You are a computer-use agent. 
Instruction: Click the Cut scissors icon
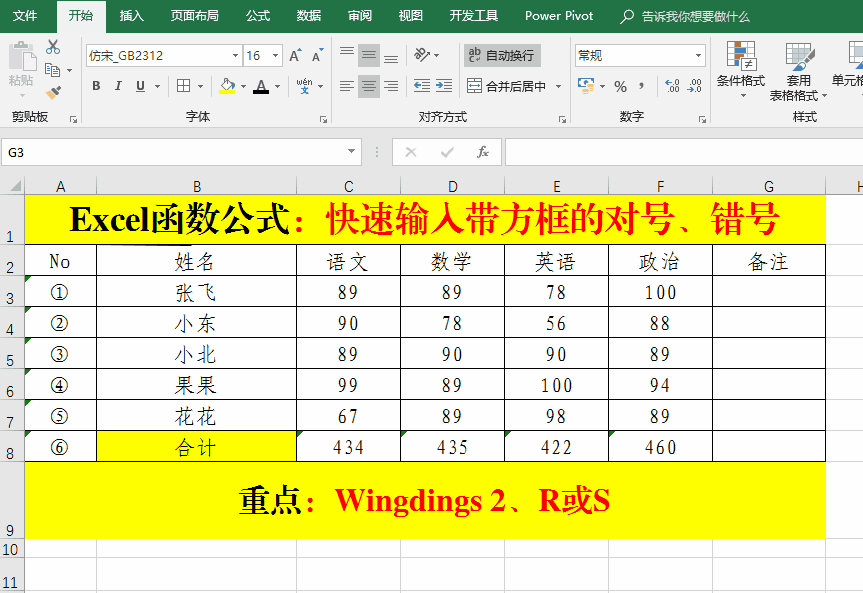[53, 47]
